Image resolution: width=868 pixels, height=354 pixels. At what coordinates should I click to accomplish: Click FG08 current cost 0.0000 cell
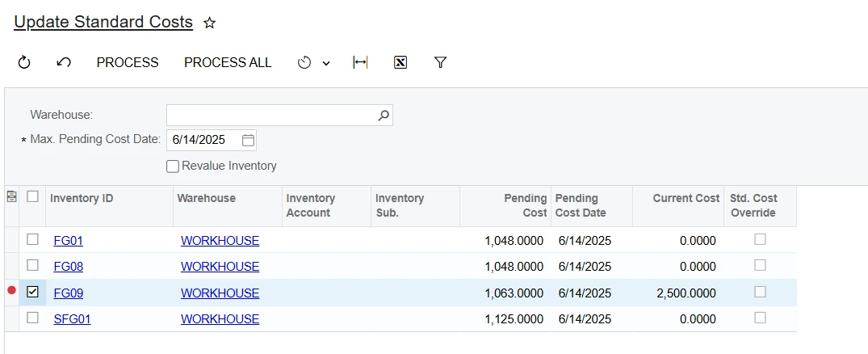(x=678, y=267)
